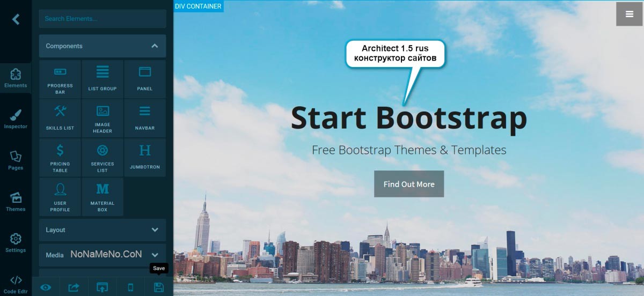
Task: Choose the Navbar component
Action: pyautogui.click(x=144, y=119)
